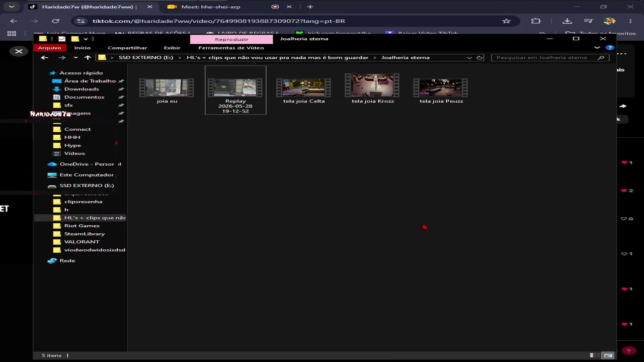Switch to large thumbnails view icon
Screen dimensions: 644x362
tap(608, 355)
